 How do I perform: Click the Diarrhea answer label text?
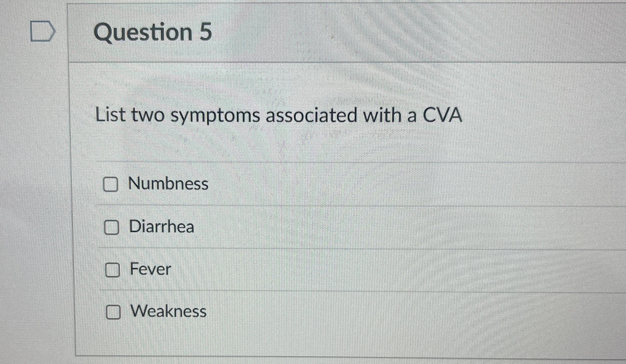pos(161,227)
